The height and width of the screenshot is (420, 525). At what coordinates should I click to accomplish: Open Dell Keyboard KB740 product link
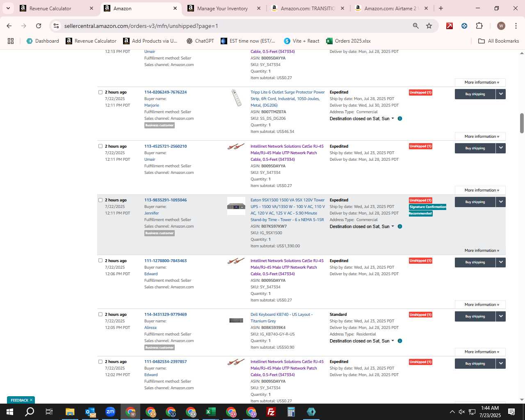pyautogui.click(x=282, y=318)
